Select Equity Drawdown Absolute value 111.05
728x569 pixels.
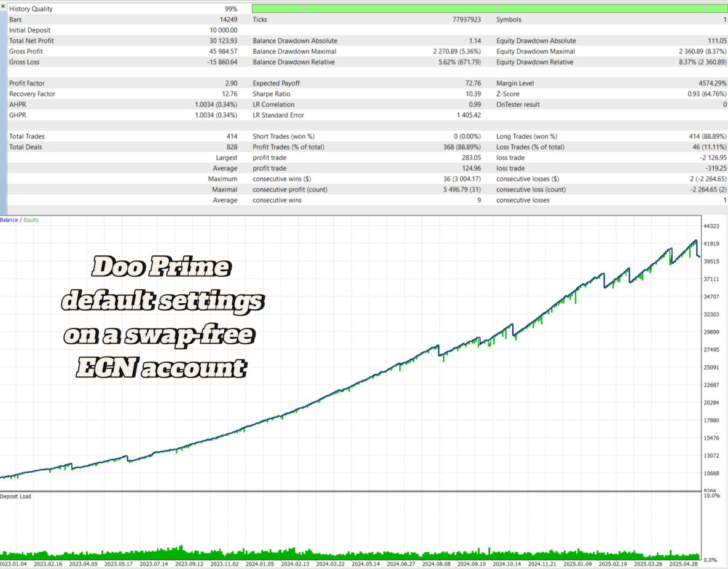(718, 41)
